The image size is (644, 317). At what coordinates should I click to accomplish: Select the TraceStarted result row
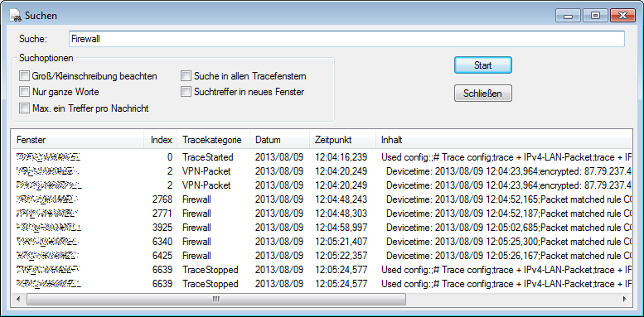tap(322, 157)
